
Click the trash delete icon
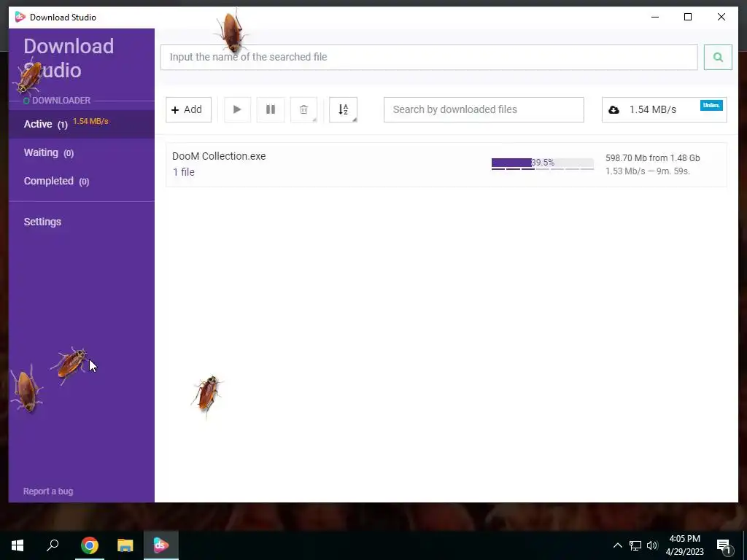(303, 109)
